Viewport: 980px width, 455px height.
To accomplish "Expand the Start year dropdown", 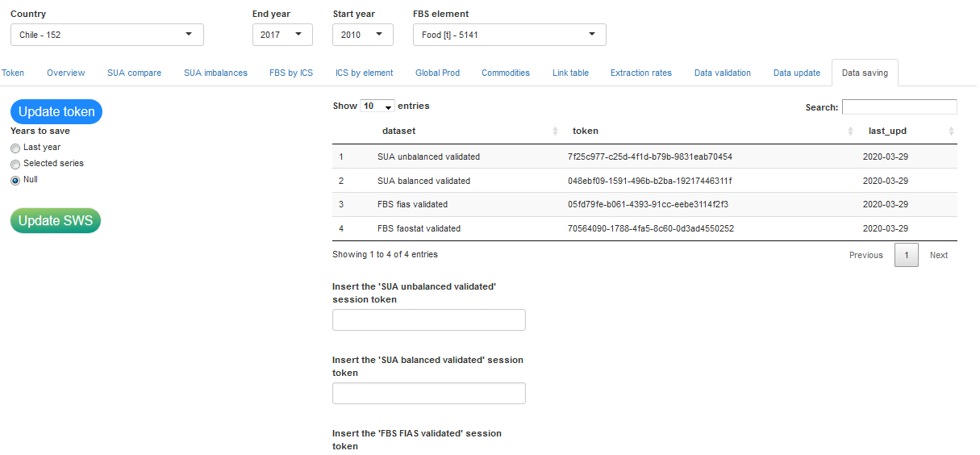I will point(362,35).
